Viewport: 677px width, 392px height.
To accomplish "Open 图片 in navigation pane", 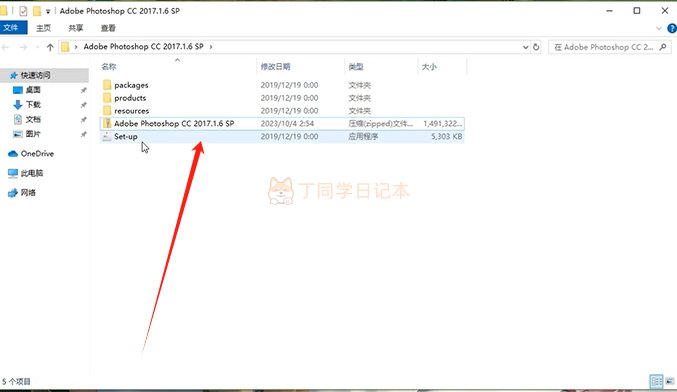I will [33, 134].
